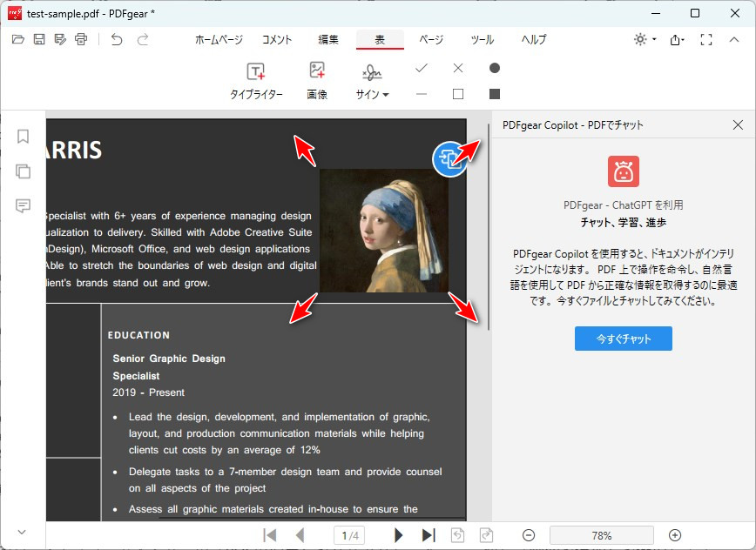Open the comments panel
Image resolution: width=756 pixels, height=550 pixels.
pyautogui.click(x=23, y=206)
